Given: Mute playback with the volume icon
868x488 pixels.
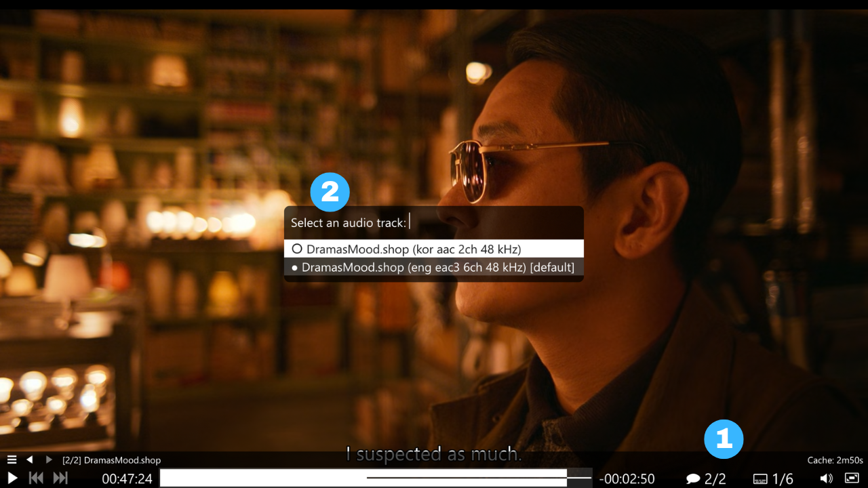Looking at the screenshot, I should [x=827, y=478].
